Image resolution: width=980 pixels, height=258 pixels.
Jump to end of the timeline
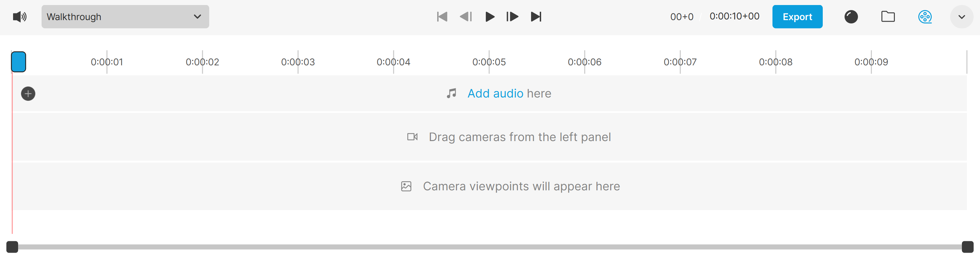[536, 17]
